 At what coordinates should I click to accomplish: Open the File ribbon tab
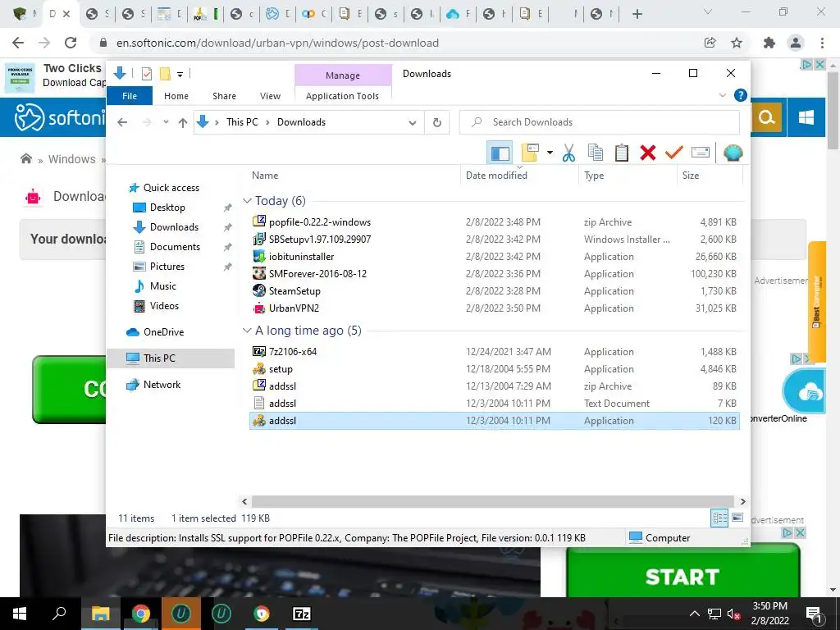(x=130, y=96)
